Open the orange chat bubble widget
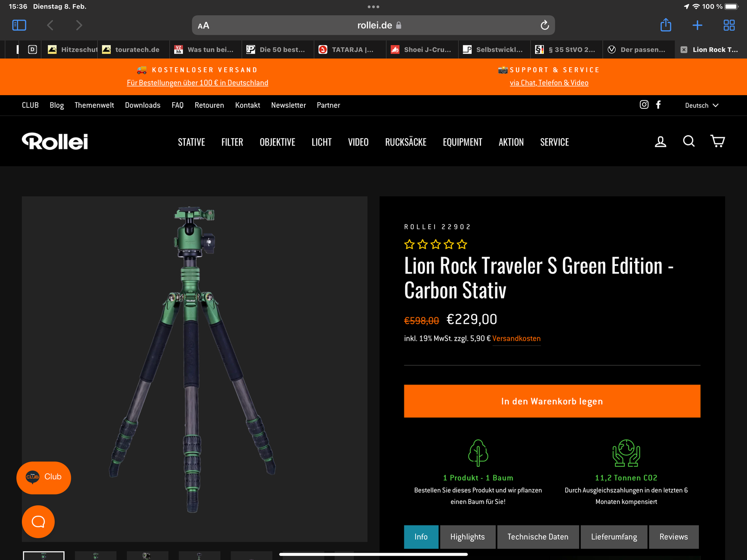This screenshot has width=747, height=560. 38,521
